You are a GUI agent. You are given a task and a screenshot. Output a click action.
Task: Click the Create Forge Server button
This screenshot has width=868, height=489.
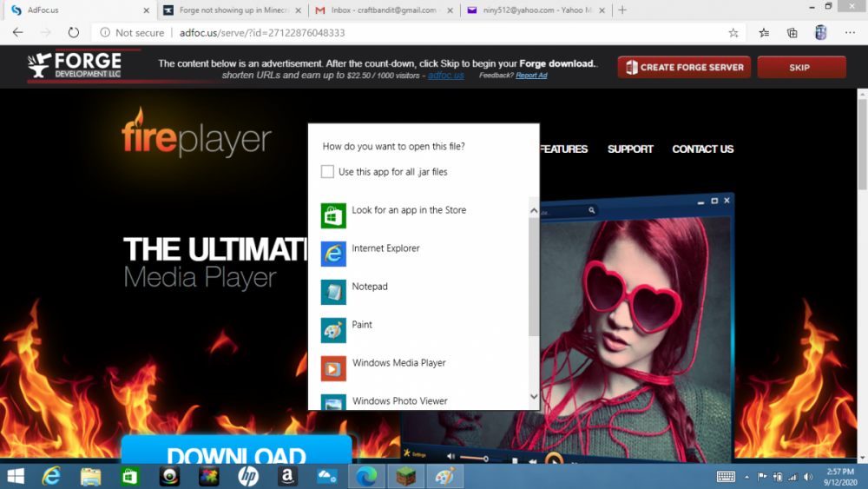point(684,68)
